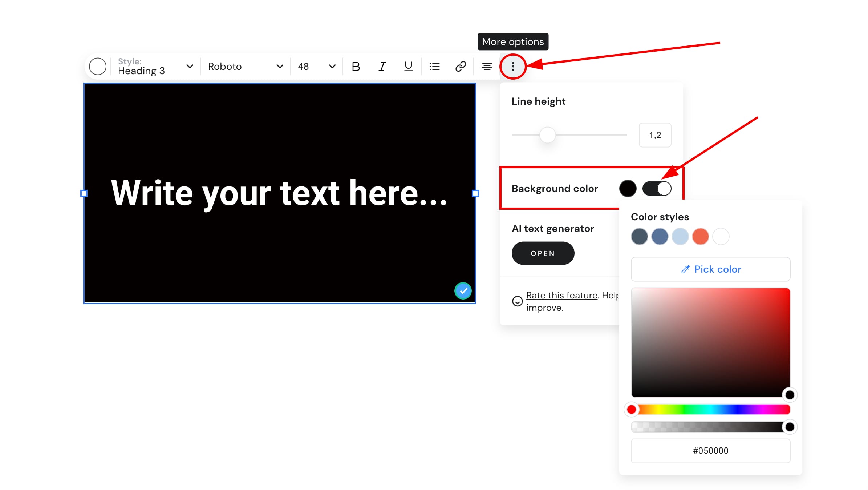Underline the selected text
Image resolution: width=868 pixels, height=490 pixels.
(408, 67)
